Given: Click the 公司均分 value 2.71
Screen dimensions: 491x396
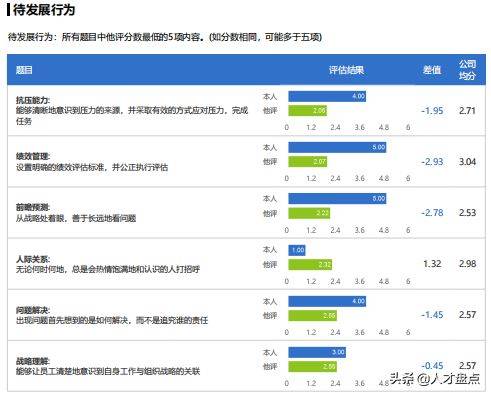Looking at the screenshot, I should tap(467, 111).
